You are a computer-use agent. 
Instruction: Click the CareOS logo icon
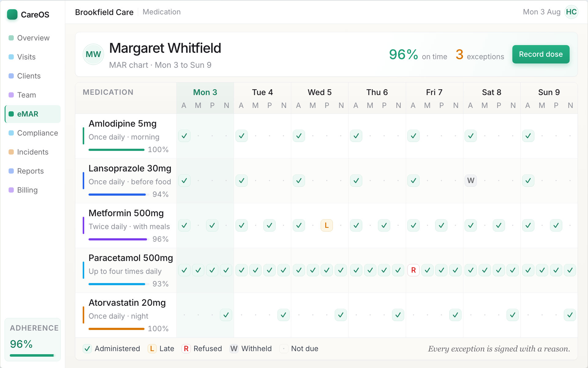click(12, 14)
